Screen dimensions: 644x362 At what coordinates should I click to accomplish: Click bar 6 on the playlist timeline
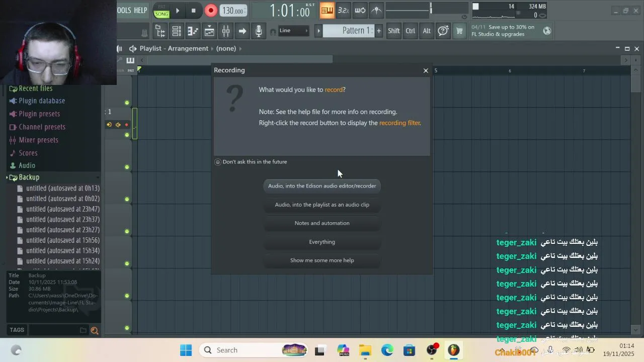(x=510, y=71)
